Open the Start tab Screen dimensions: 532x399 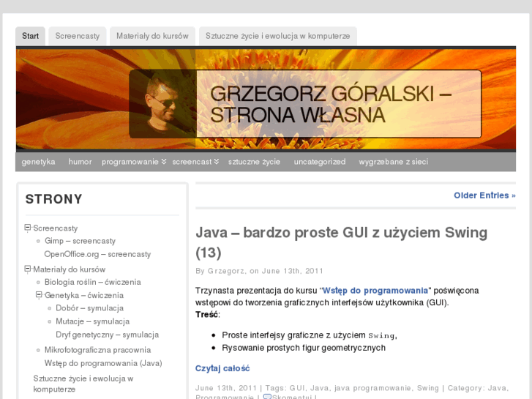point(30,36)
